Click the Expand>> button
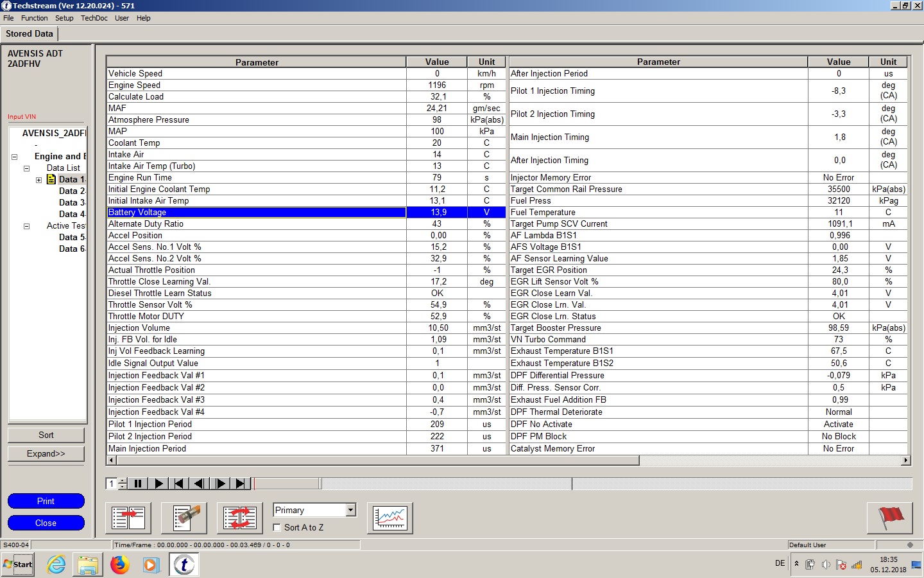Viewport: 924px width, 578px height. click(x=46, y=453)
